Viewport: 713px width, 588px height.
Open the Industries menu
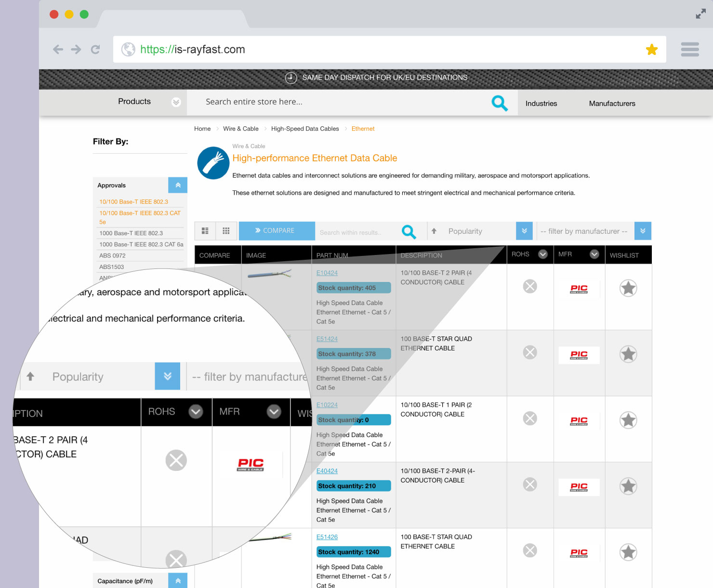point(541,104)
